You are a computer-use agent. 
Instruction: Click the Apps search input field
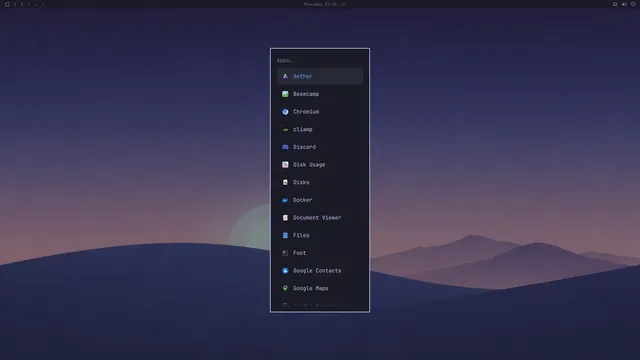pos(320,60)
